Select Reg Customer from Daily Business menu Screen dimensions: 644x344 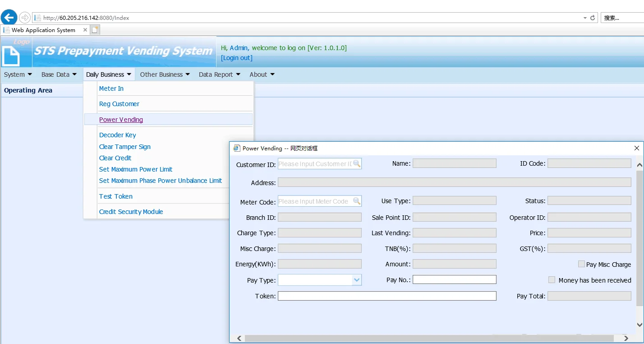(119, 104)
